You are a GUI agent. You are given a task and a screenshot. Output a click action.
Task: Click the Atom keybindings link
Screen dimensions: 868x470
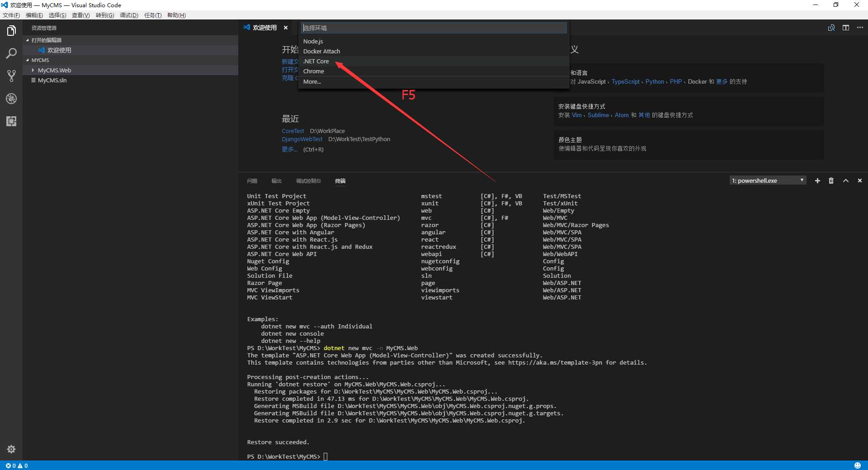(x=622, y=115)
